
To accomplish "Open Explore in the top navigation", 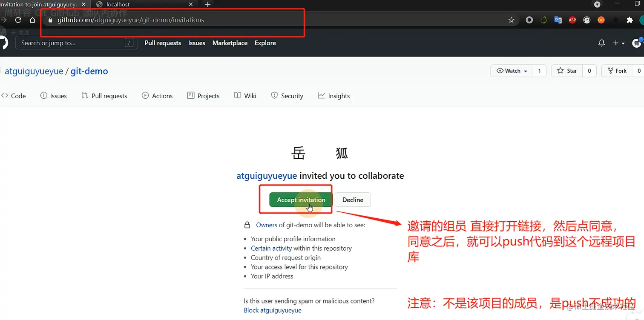I will click(x=265, y=43).
